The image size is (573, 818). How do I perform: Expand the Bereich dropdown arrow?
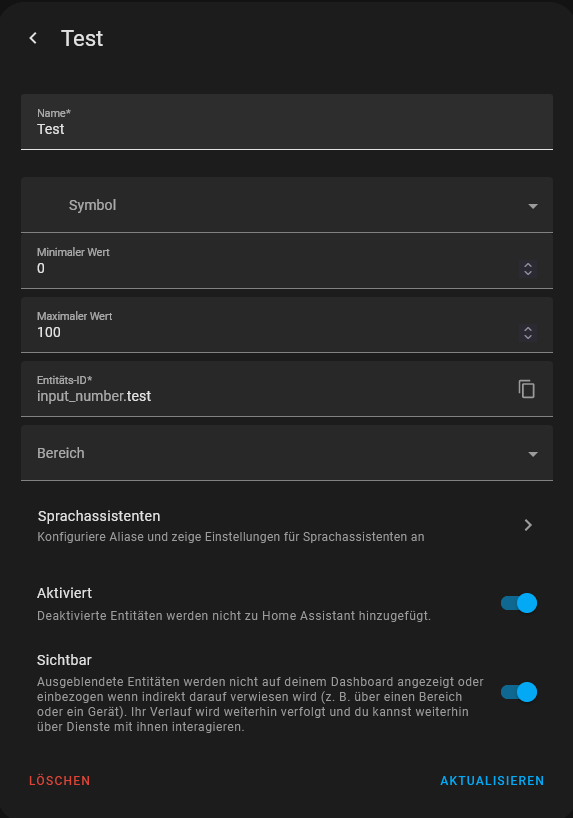(x=533, y=454)
